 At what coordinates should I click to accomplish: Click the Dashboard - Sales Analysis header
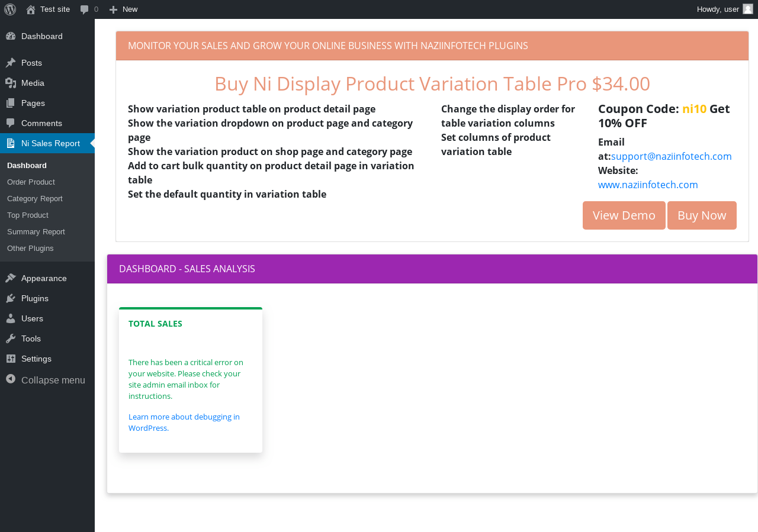pyautogui.click(x=432, y=269)
